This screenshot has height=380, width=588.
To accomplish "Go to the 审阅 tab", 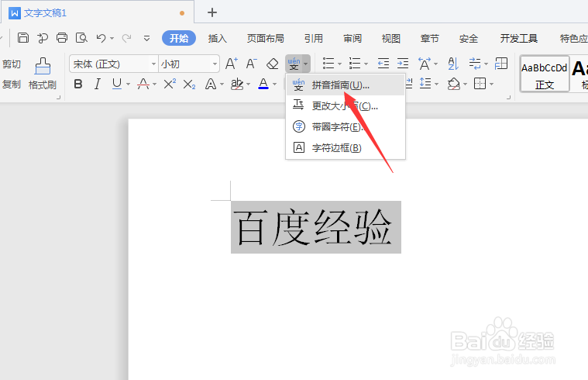I will 352,38.
